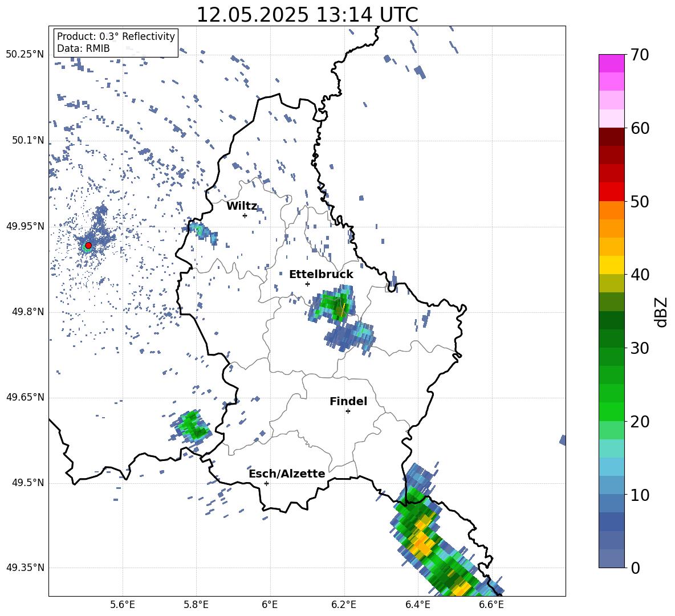Screen dimensions: 675x616
Task: Click the cross marker below Esch/Alzette
Action: [x=266, y=483]
